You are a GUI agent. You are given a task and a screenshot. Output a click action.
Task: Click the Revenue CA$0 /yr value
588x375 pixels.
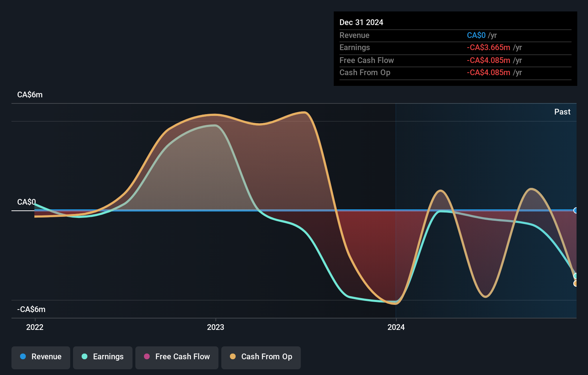(x=482, y=35)
